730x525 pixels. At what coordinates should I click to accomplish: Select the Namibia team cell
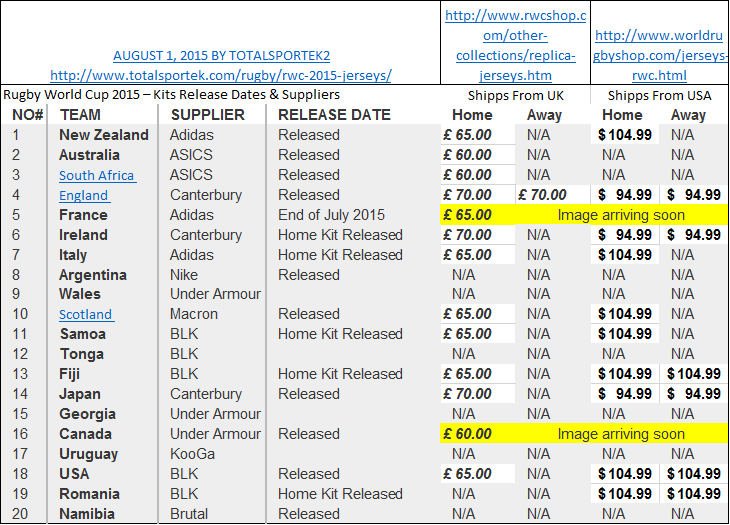coord(87,514)
